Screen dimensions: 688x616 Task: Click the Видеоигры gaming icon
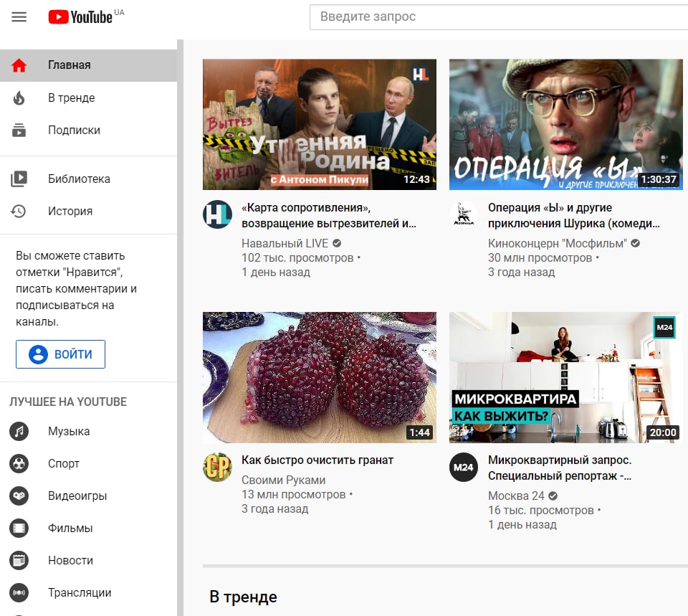coord(19,496)
